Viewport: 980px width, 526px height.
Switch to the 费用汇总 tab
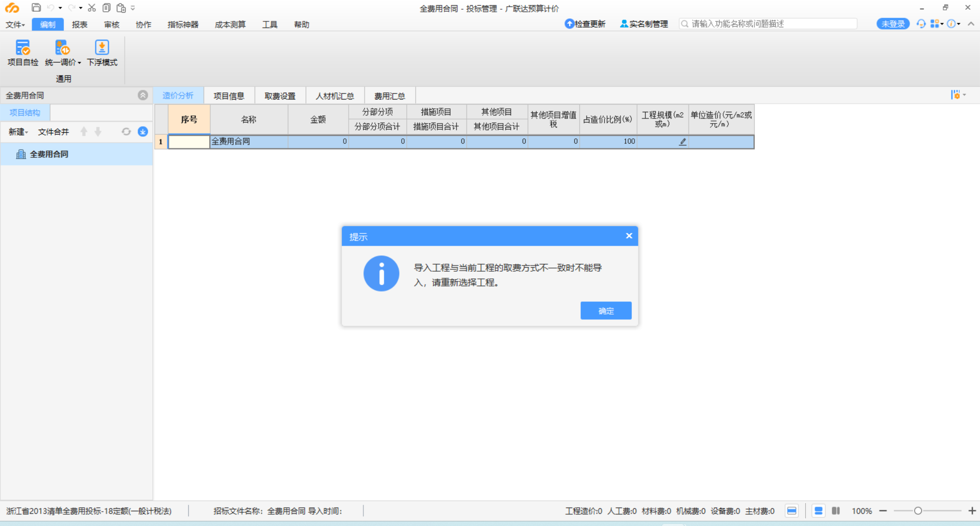point(390,95)
